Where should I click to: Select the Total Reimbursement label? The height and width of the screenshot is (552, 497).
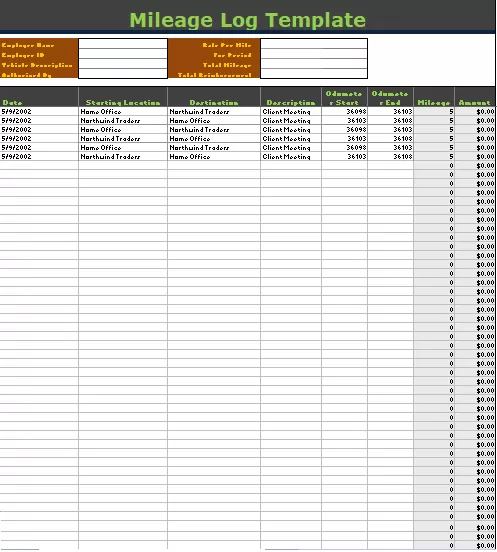[x=215, y=75]
